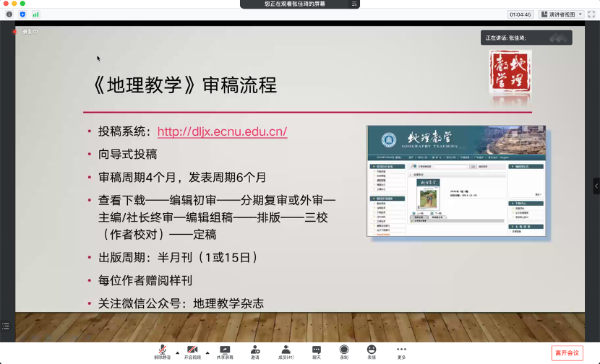Click the More options icon (更多)
The width and height of the screenshot is (600, 364).
coord(401,352)
